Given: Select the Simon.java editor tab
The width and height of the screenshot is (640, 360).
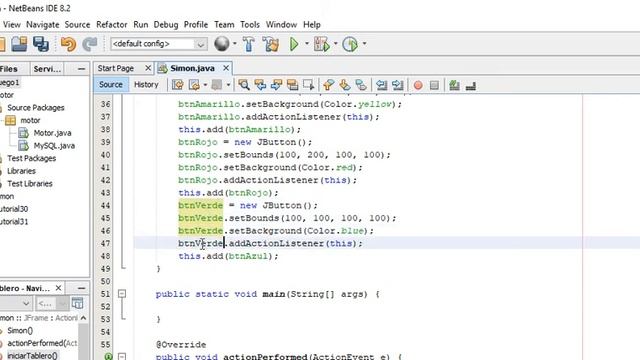Looking at the screenshot, I should [x=192, y=68].
